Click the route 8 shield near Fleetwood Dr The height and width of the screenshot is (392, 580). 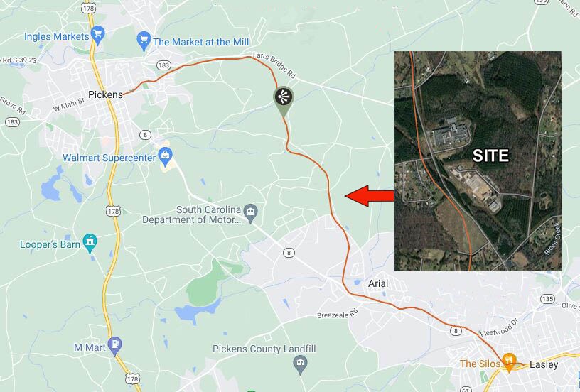pyautogui.click(x=456, y=331)
